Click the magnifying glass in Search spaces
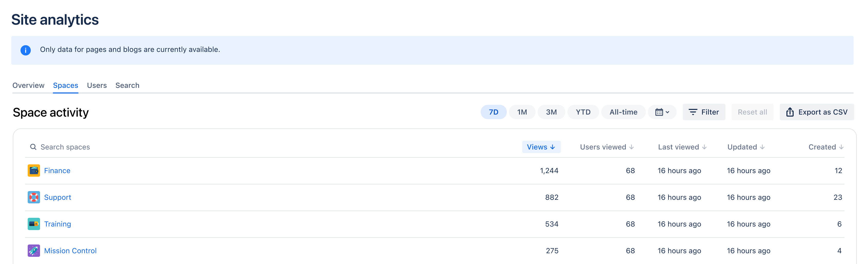Image resolution: width=868 pixels, height=264 pixels. click(33, 147)
